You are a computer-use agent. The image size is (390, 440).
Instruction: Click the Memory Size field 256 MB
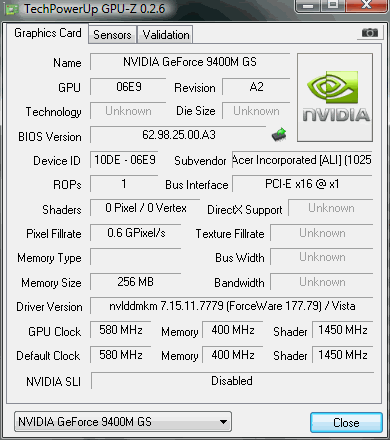coord(136,282)
